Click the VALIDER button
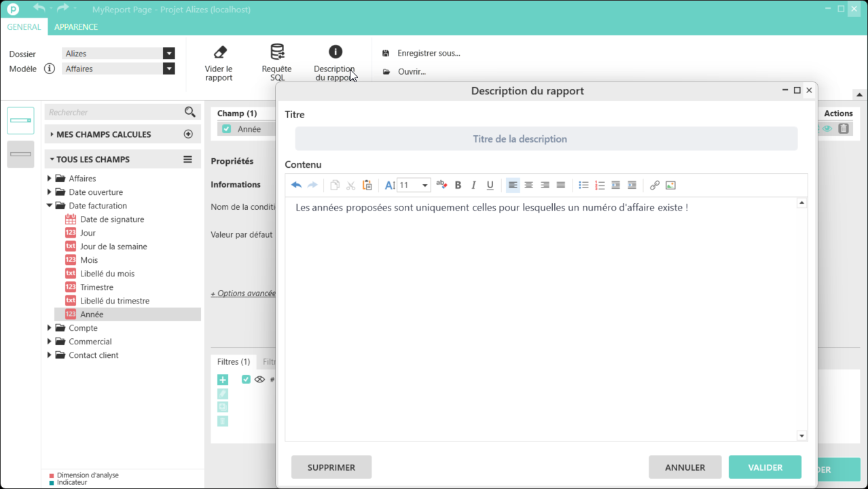Image resolution: width=868 pixels, height=489 pixels. (x=765, y=467)
